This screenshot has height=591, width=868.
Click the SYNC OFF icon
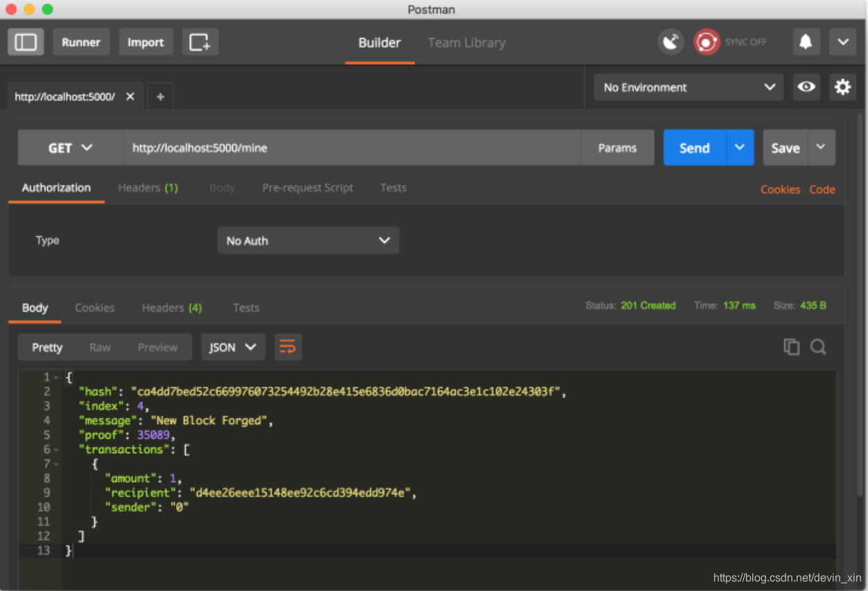tap(707, 42)
